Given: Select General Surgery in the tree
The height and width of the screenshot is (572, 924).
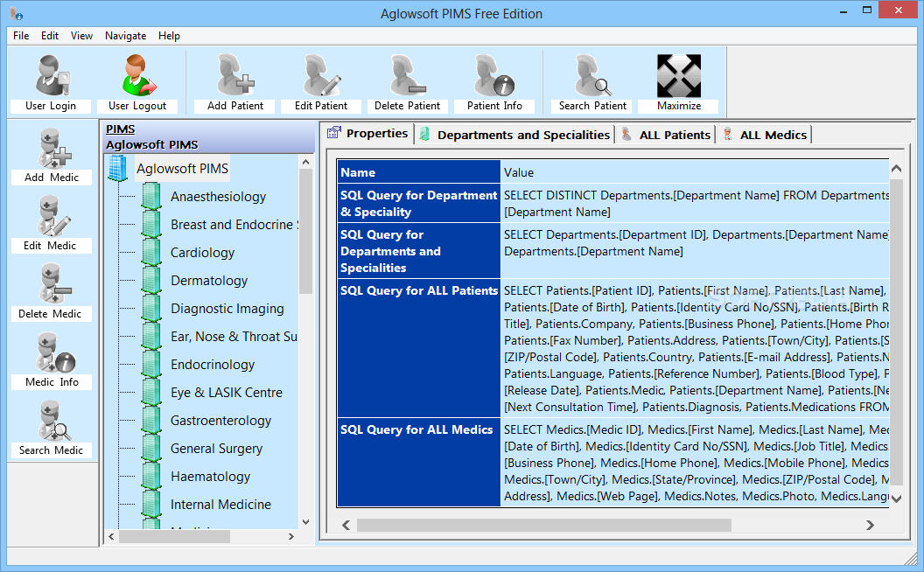Looking at the screenshot, I should 216,449.
